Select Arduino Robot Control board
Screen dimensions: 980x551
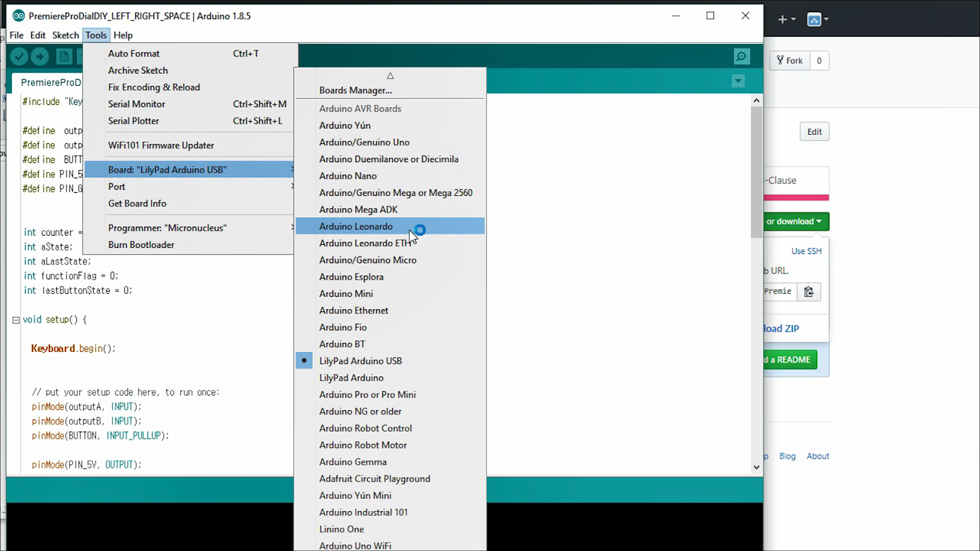click(x=390, y=428)
